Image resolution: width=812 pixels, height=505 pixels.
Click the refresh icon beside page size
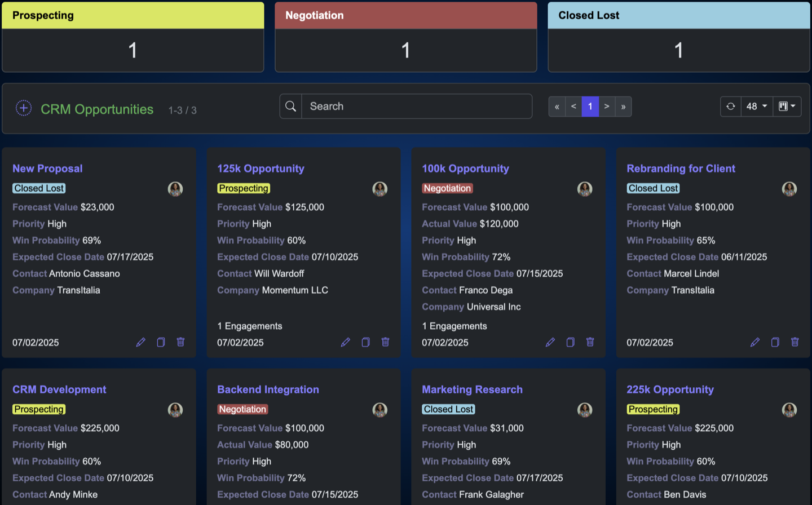[731, 107]
